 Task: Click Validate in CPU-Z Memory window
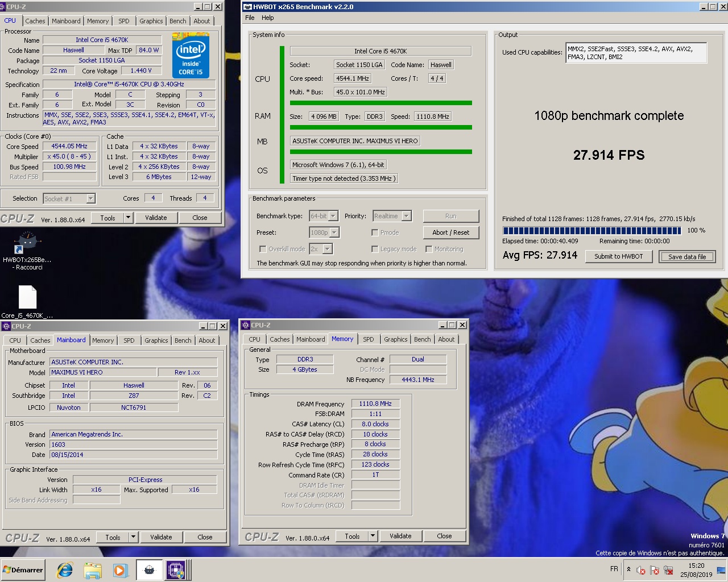tap(400, 536)
